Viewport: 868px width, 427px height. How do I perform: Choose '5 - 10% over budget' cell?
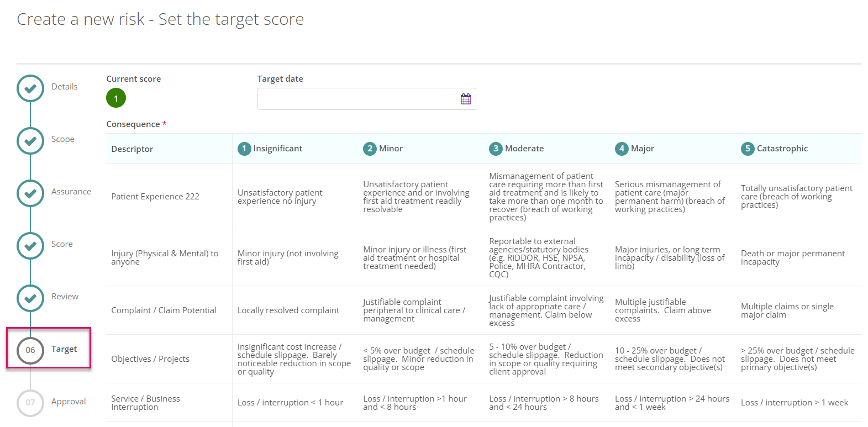(x=546, y=359)
